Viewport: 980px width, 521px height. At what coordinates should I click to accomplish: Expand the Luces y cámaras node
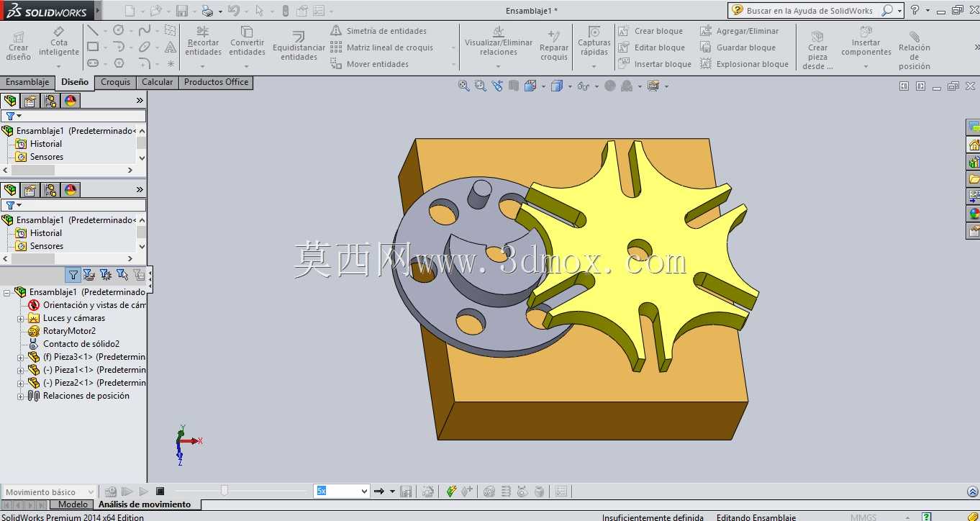tap(21, 318)
